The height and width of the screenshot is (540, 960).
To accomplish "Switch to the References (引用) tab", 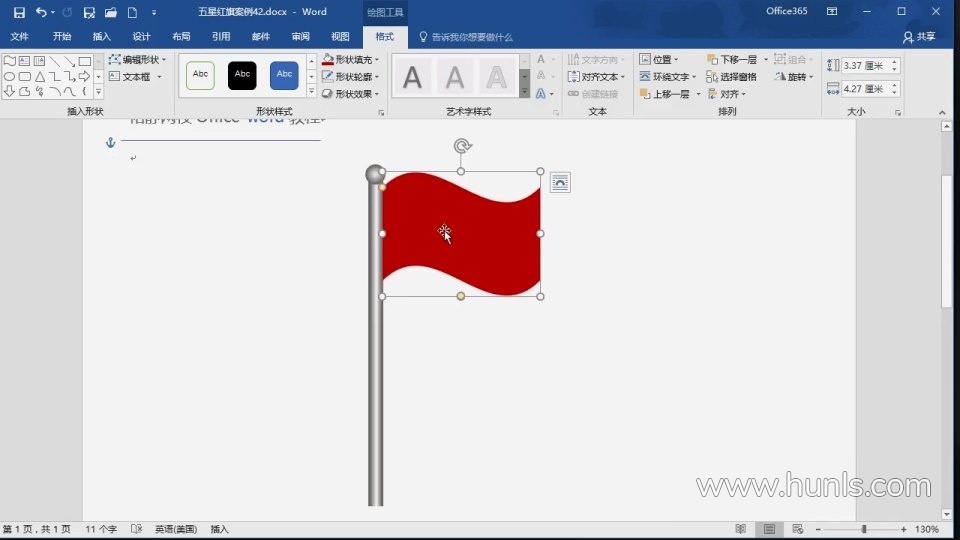I will tap(221, 37).
